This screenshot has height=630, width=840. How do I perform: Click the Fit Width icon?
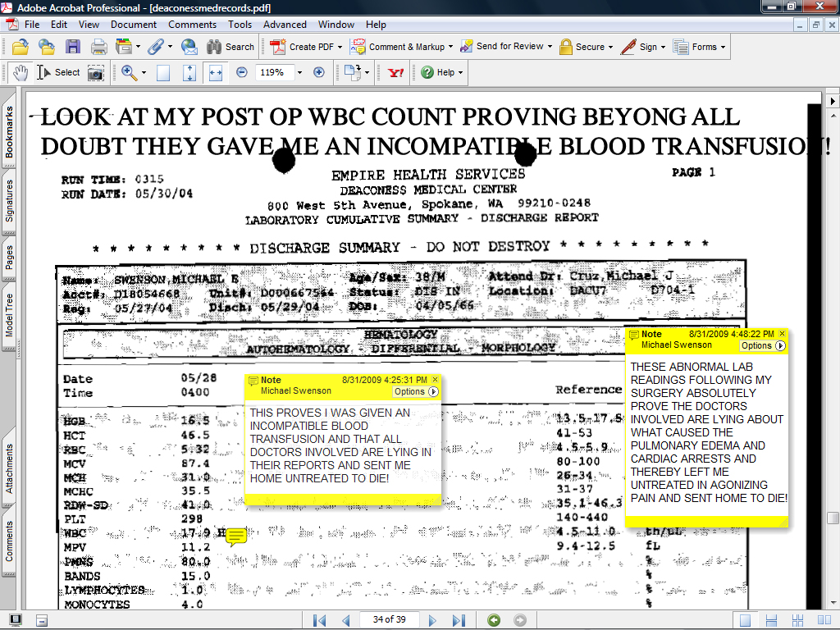click(216, 73)
